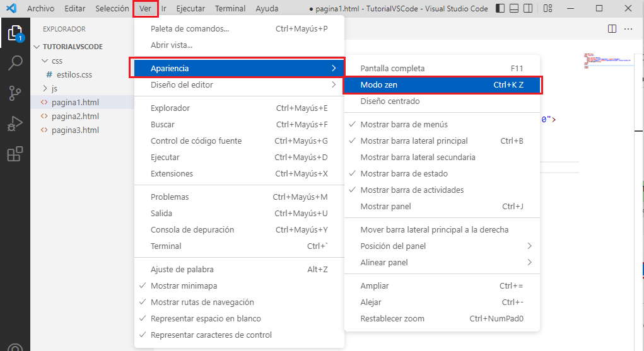Toggle Representar caracteres de control
644x351 pixels.
239,335
